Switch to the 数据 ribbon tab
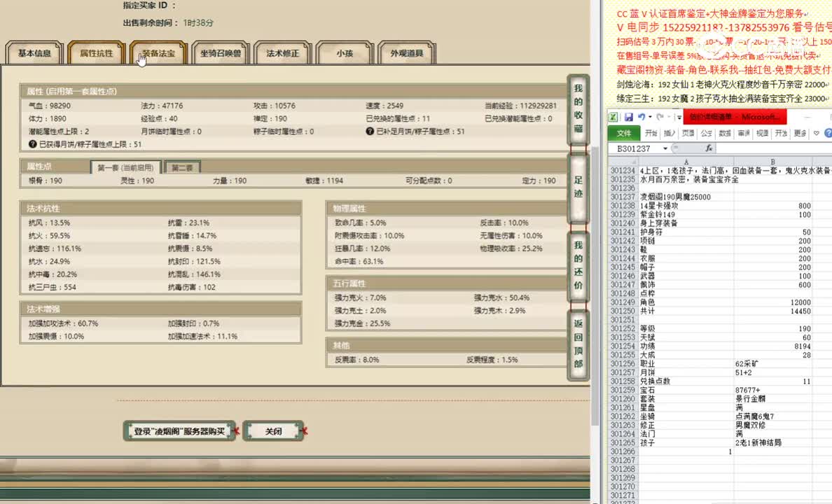Image resolution: width=832 pixels, height=504 pixels. pyautogui.click(x=725, y=133)
